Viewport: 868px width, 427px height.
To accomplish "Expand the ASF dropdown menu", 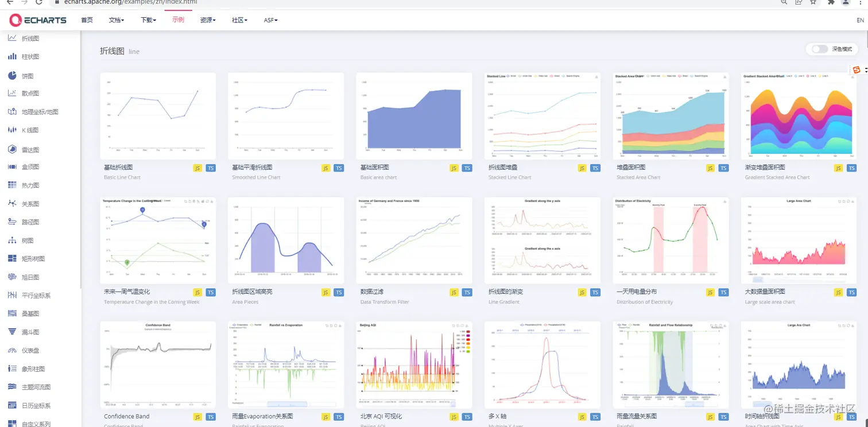I will click(x=271, y=20).
